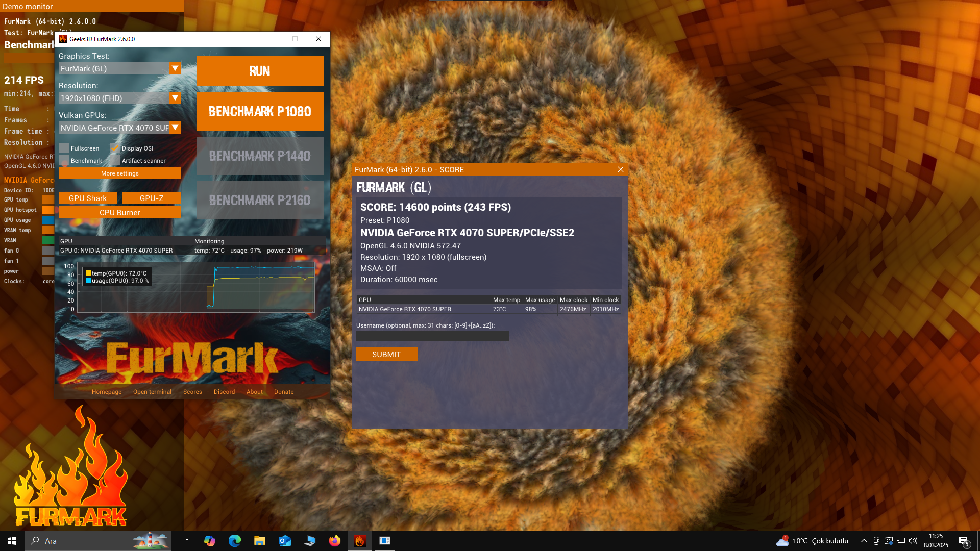Click the Username input field

[x=432, y=336]
